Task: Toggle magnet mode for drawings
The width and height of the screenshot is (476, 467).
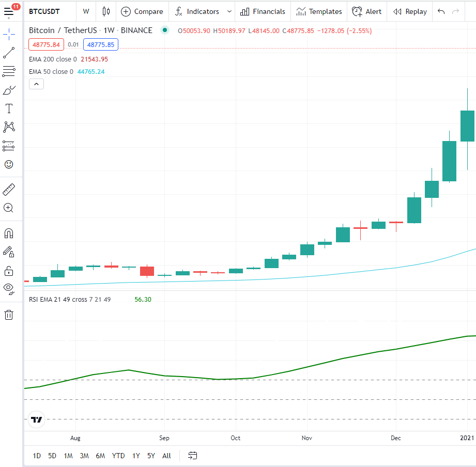Action: (x=9, y=233)
